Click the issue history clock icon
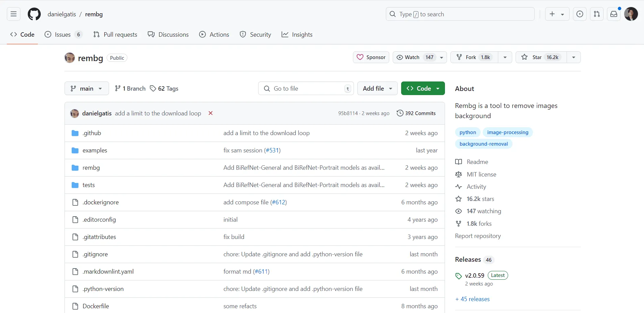This screenshot has width=644, height=313. (579, 14)
